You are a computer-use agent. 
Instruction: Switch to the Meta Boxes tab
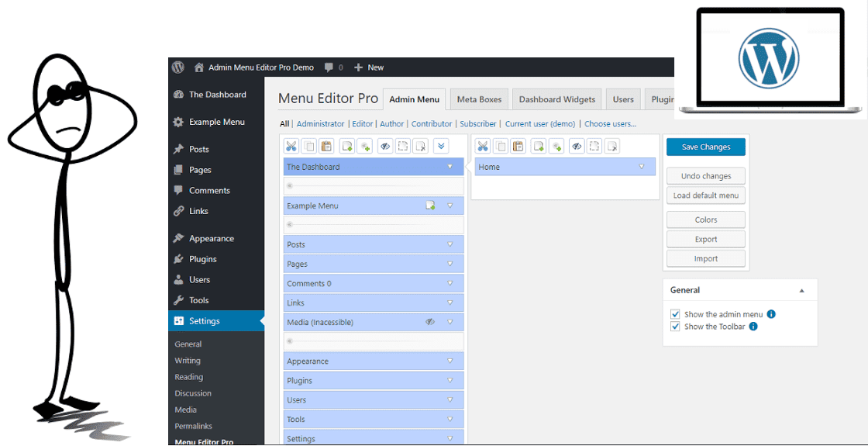[x=480, y=100]
